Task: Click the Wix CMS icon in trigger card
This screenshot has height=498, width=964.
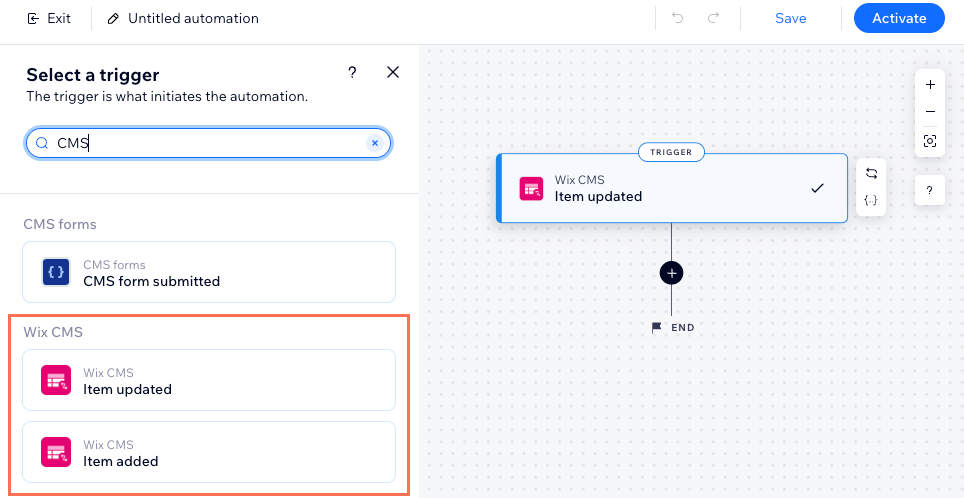Action: coord(532,188)
